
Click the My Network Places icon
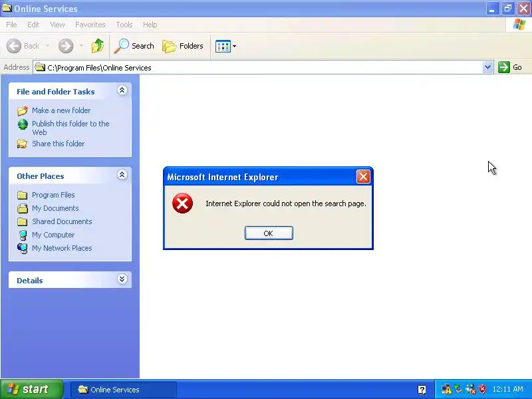pyautogui.click(x=23, y=248)
